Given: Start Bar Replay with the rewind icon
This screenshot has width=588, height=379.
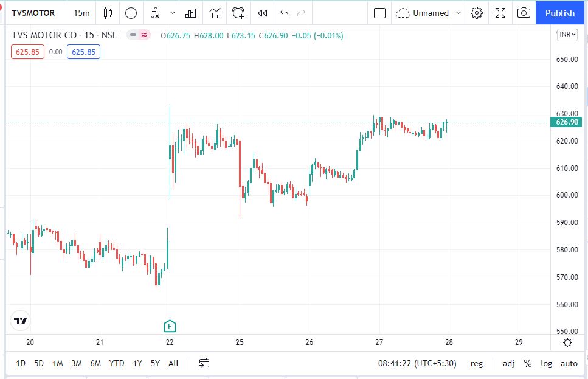Looking at the screenshot, I should pyautogui.click(x=262, y=13).
